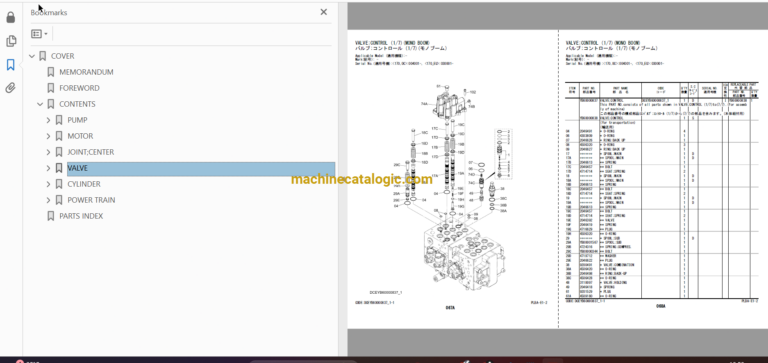Click the COVER bookmark ribbon icon
Image resolution: width=768 pixels, height=363 pixels.
point(43,56)
